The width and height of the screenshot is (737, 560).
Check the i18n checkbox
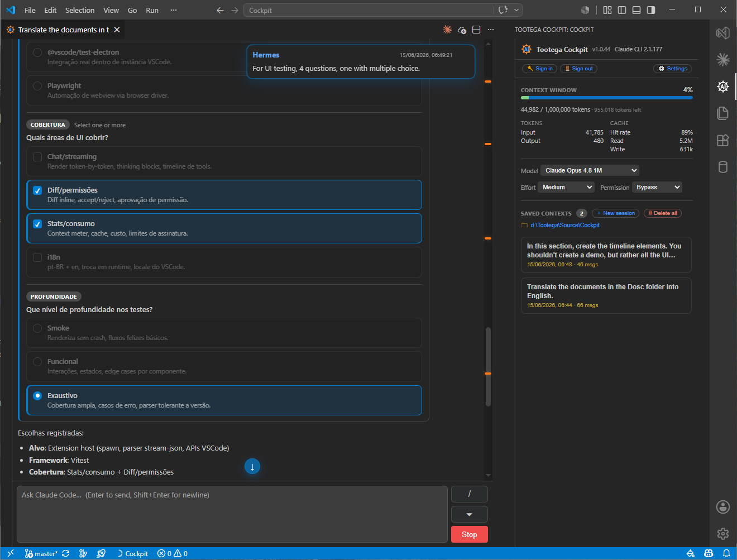37,257
